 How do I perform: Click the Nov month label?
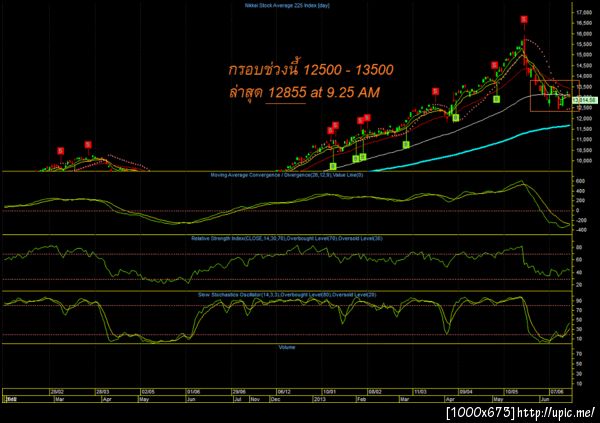[x=255, y=399]
